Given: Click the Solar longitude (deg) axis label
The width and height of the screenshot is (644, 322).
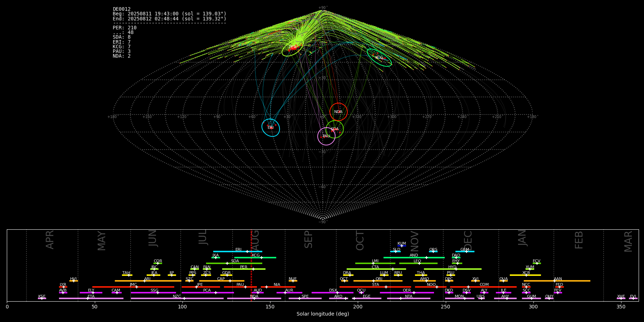Looking at the screenshot, I should pos(323,314).
